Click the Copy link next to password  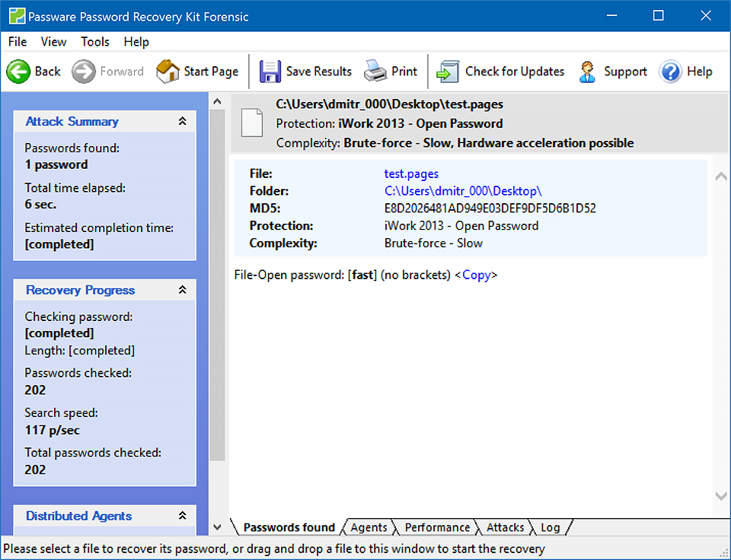click(477, 275)
